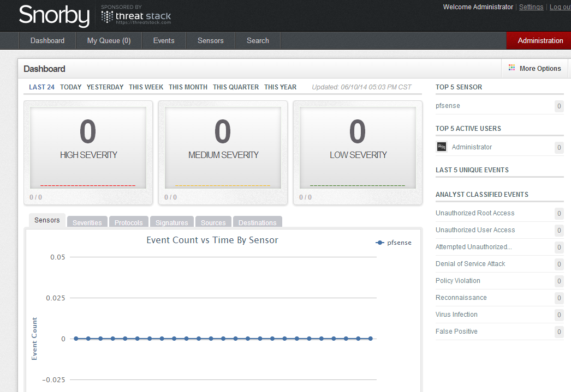Click the 'Event Count' axis label
The width and height of the screenshot is (571, 392).
pyautogui.click(x=34, y=339)
